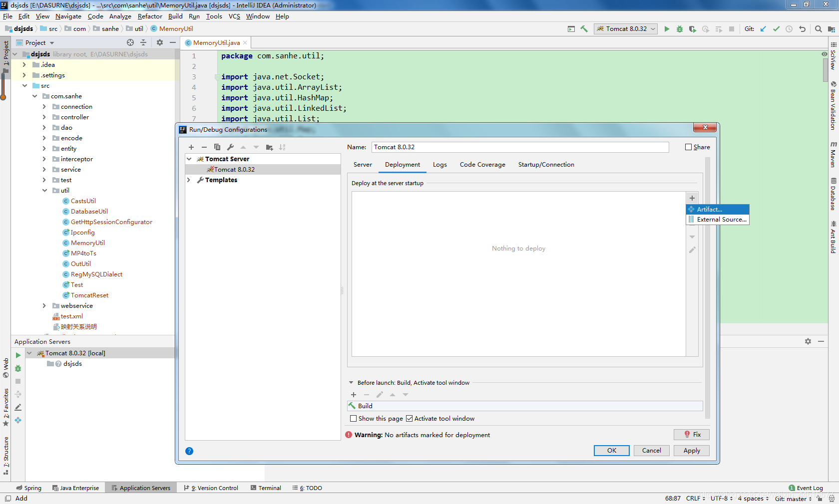Open Git history clock icon

(789, 29)
